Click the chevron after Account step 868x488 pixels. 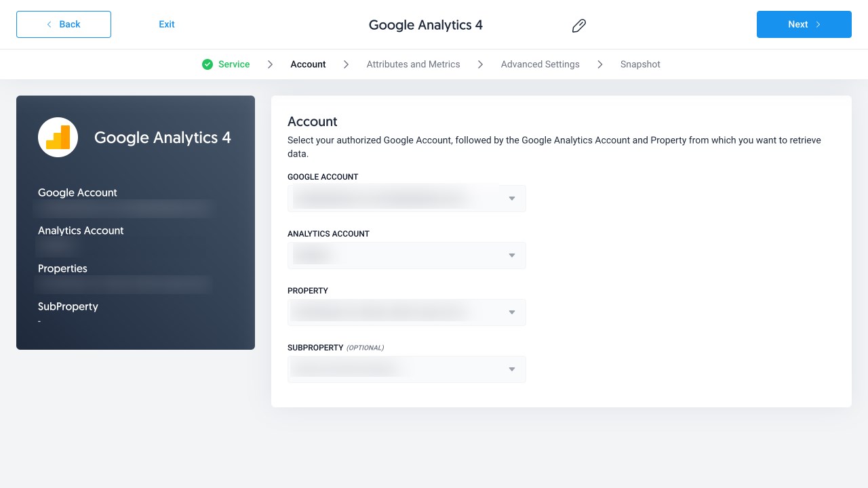346,64
